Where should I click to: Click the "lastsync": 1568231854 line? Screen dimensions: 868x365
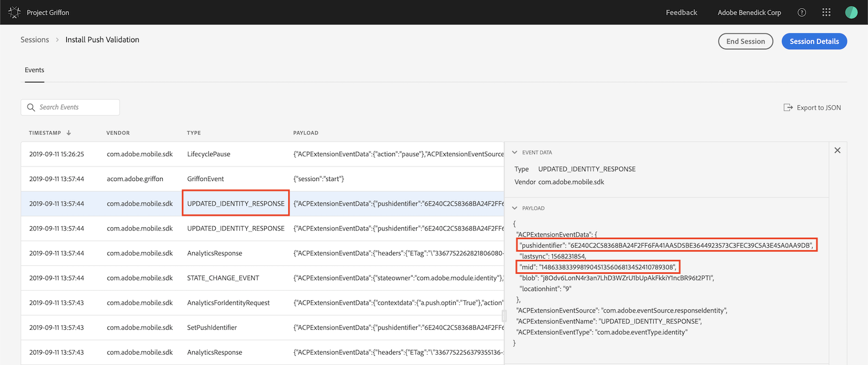click(553, 256)
